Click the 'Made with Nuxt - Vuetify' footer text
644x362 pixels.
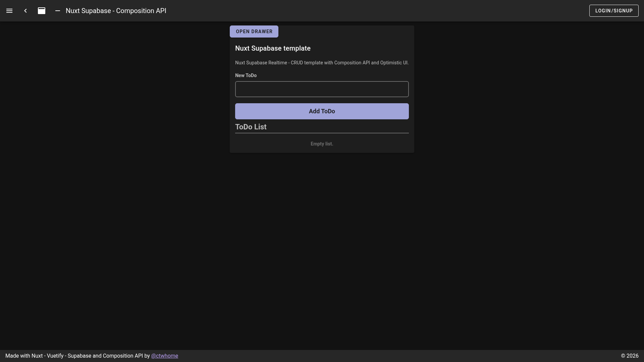(77, 356)
